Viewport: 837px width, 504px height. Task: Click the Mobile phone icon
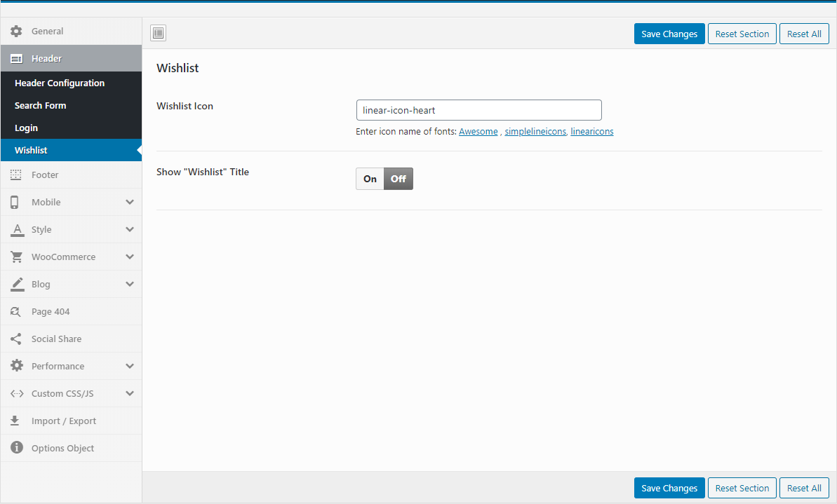[x=15, y=202]
